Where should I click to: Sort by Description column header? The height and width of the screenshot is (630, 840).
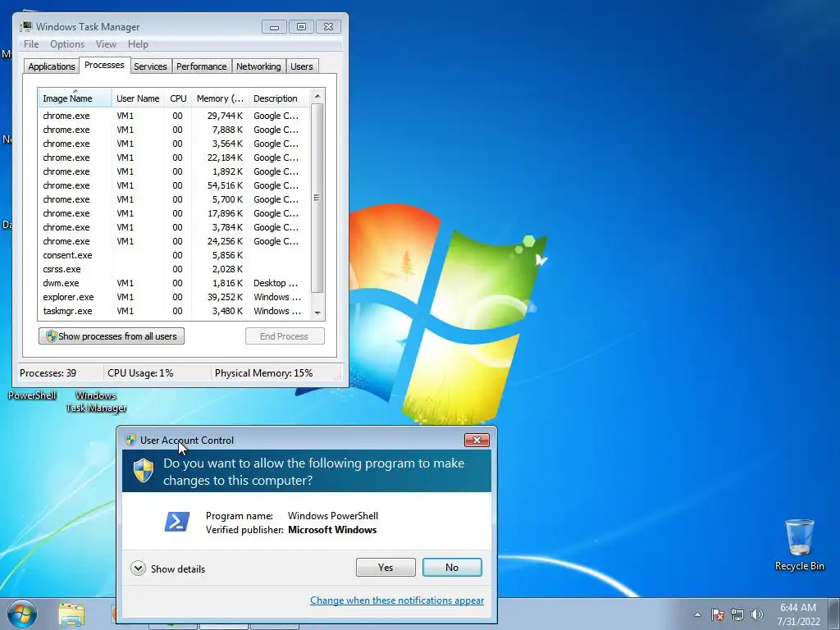click(279, 98)
